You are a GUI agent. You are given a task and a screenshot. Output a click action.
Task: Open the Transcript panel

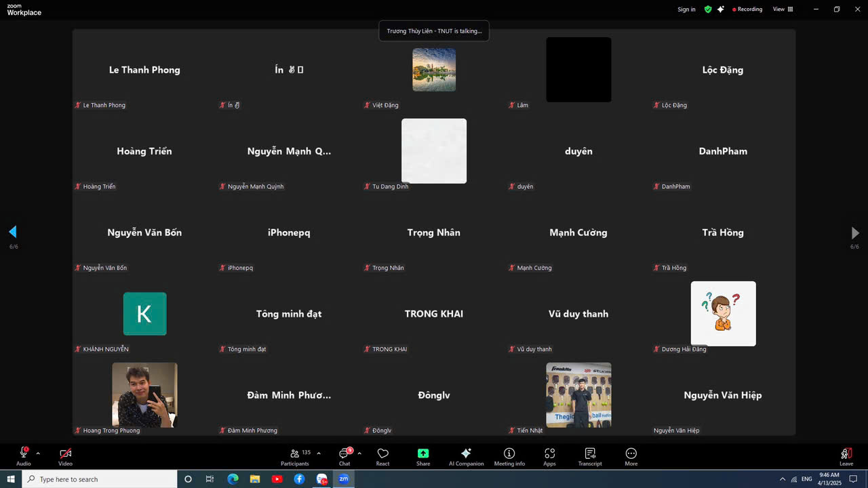pyautogui.click(x=590, y=456)
